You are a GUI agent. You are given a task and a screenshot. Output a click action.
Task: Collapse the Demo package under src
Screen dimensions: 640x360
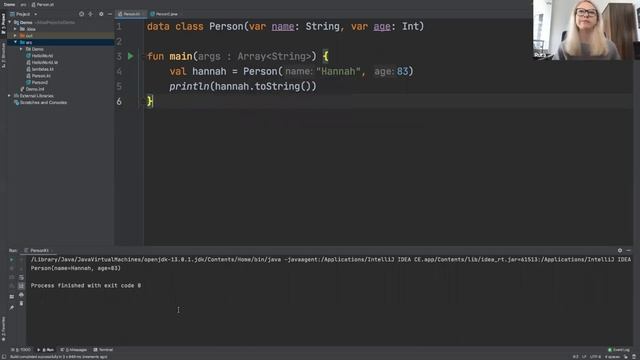(21, 49)
